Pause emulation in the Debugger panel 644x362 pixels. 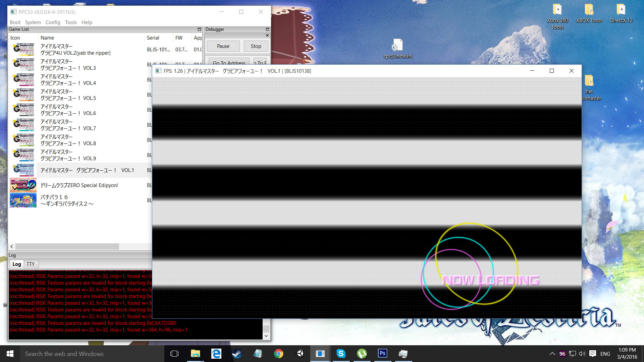coord(223,46)
